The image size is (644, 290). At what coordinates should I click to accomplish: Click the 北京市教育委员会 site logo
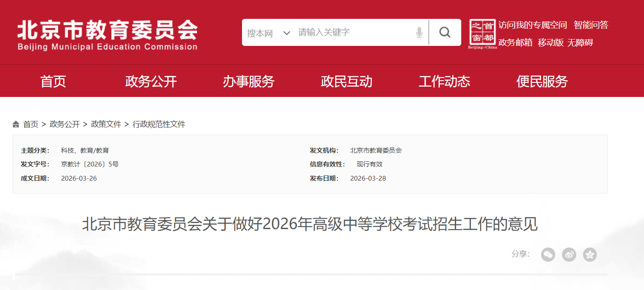point(107,35)
